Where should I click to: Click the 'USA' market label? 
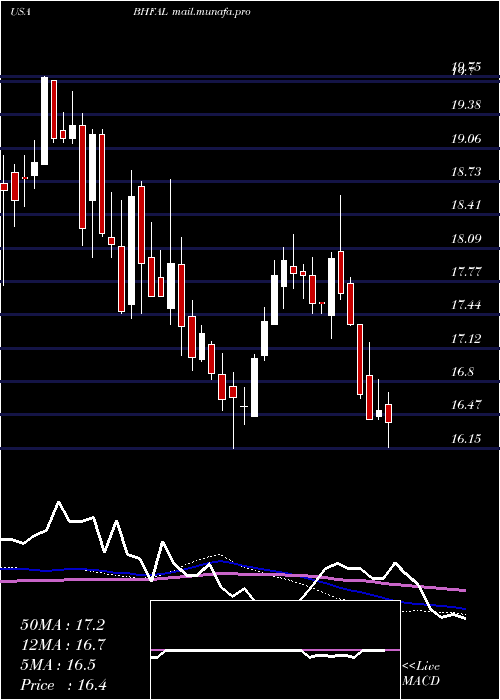click(x=20, y=12)
